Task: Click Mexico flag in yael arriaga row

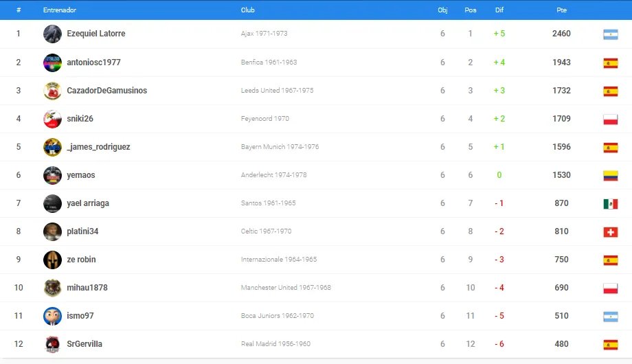Action: (x=611, y=204)
